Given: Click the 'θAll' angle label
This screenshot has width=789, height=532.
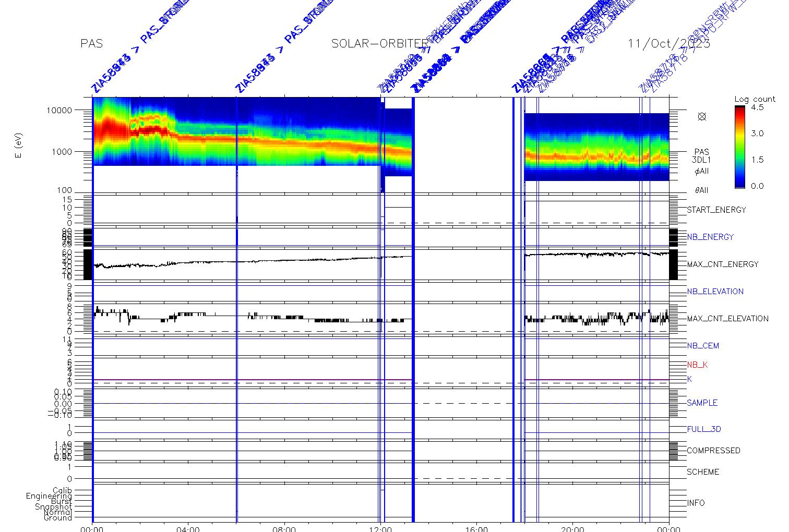Looking at the screenshot, I should [x=701, y=190].
